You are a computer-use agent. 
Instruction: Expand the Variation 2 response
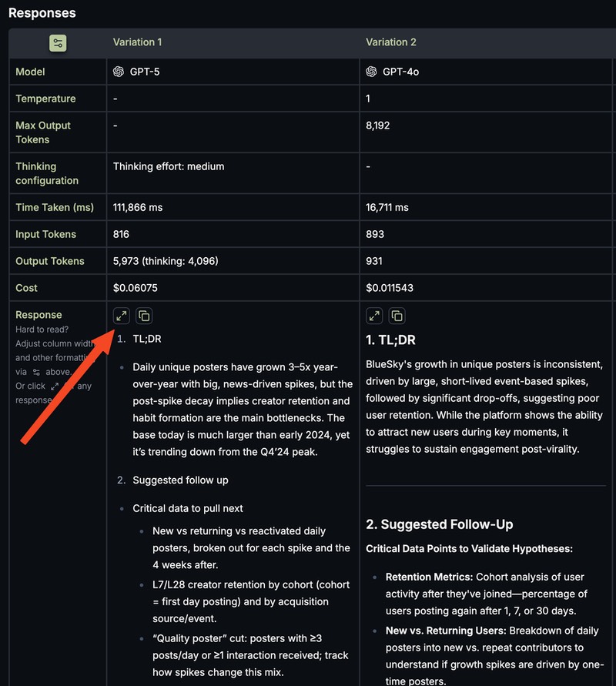click(374, 316)
